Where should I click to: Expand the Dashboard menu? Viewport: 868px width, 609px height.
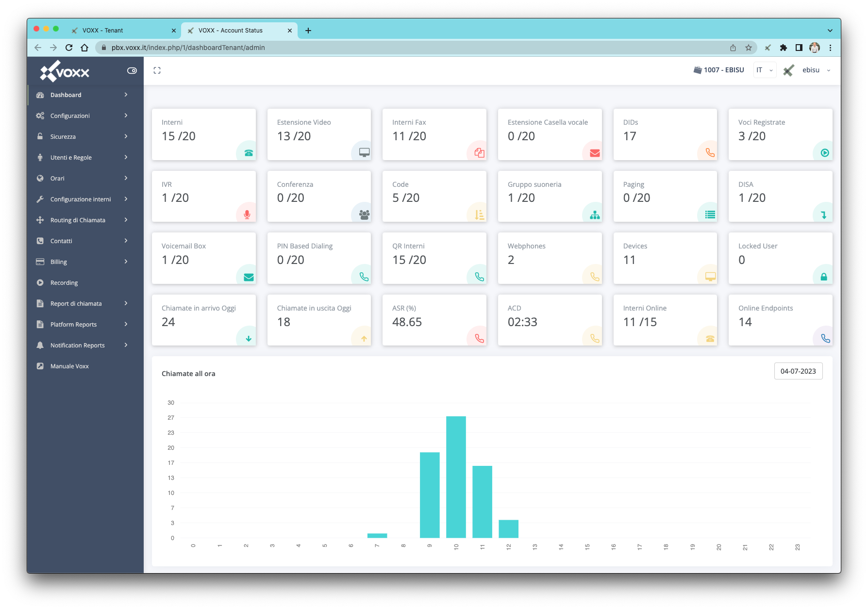tap(85, 95)
